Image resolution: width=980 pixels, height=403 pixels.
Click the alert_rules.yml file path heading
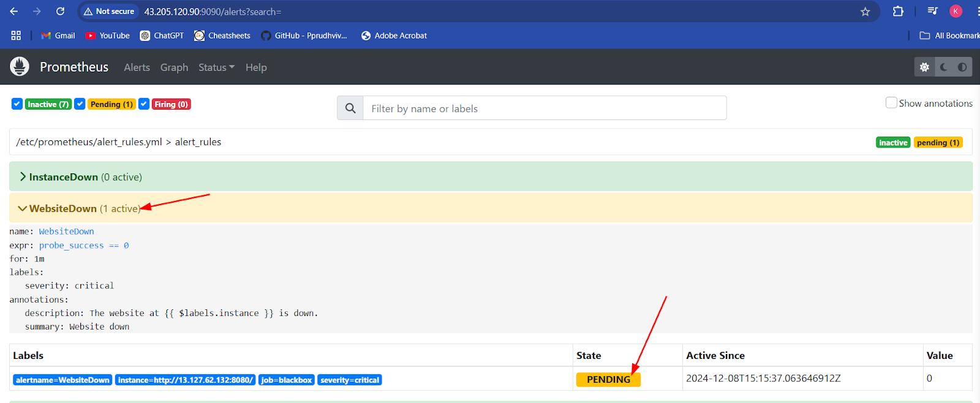(x=119, y=141)
